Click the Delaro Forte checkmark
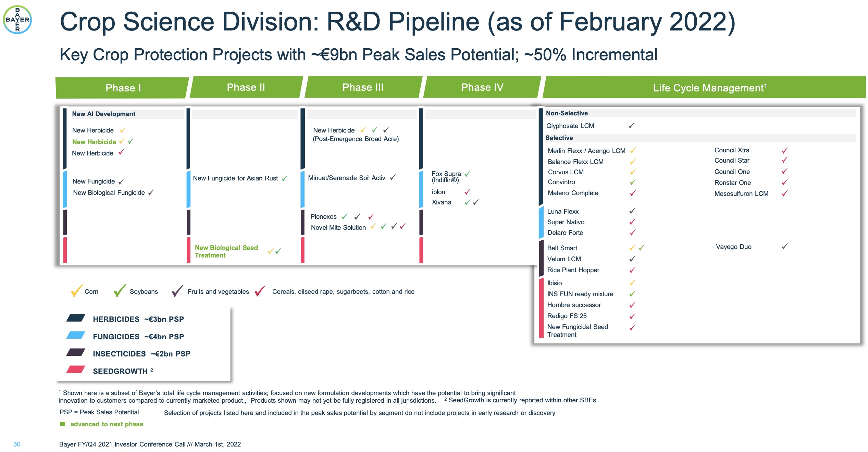 632,233
